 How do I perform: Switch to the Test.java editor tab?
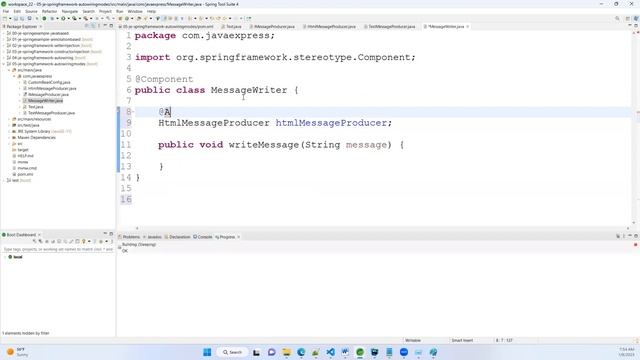[x=232, y=27]
